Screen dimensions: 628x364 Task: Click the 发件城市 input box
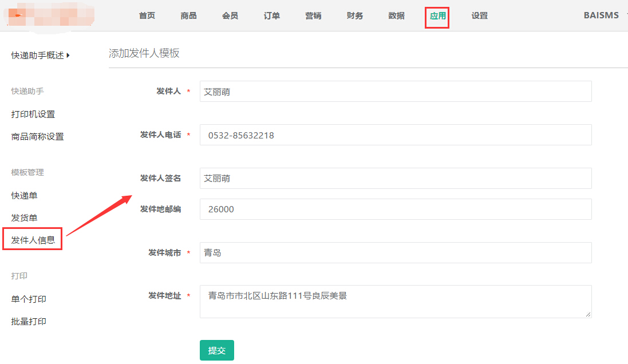(395, 253)
